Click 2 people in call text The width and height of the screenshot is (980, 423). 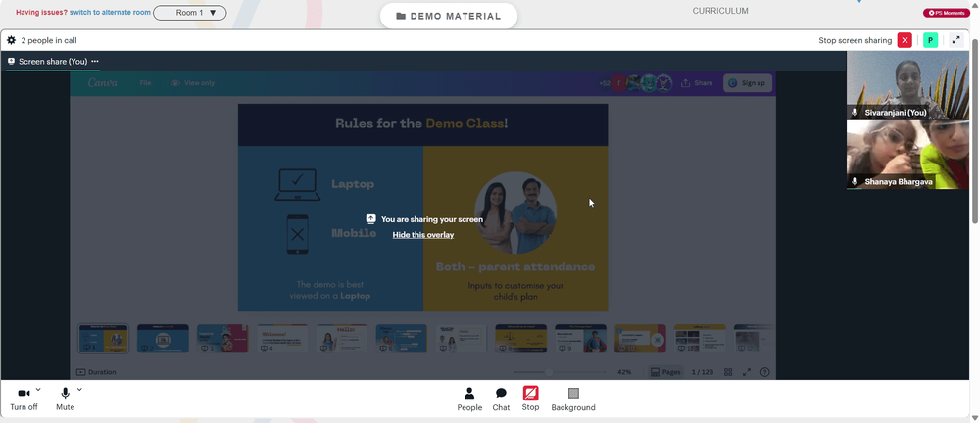49,40
